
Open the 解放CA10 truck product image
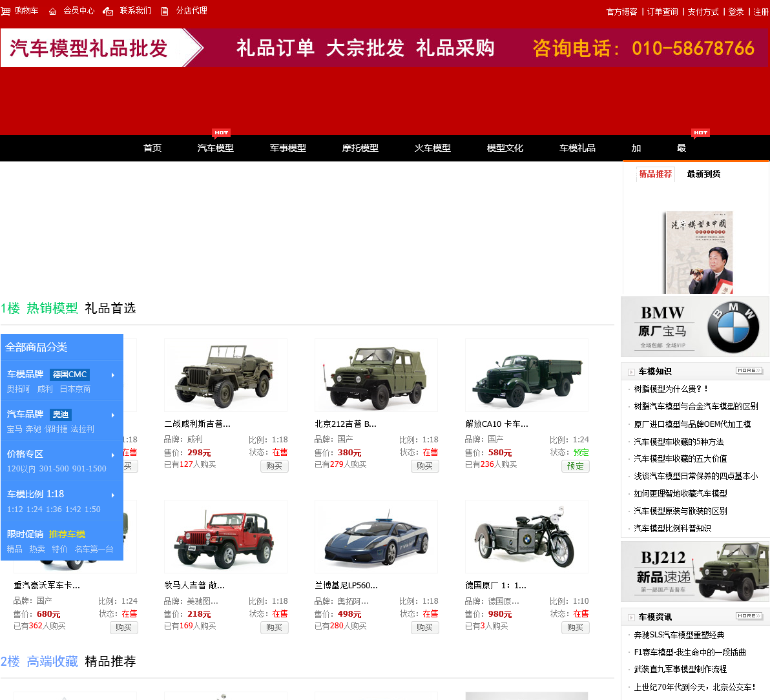click(526, 376)
